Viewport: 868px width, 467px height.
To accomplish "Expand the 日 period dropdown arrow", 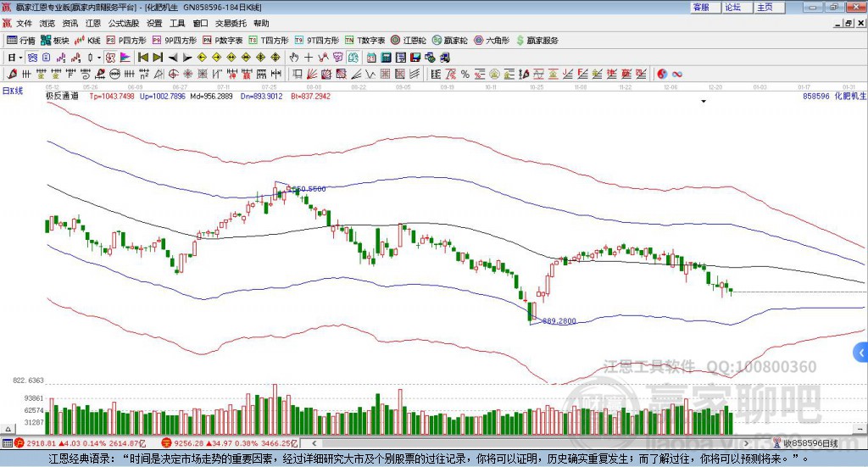I will (x=21, y=58).
